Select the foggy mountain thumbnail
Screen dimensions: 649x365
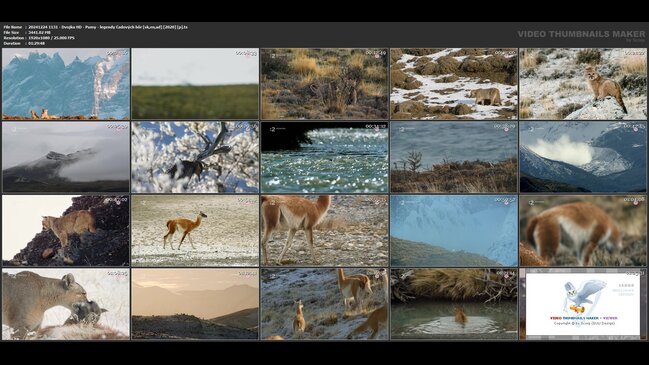tap(66, 157)
